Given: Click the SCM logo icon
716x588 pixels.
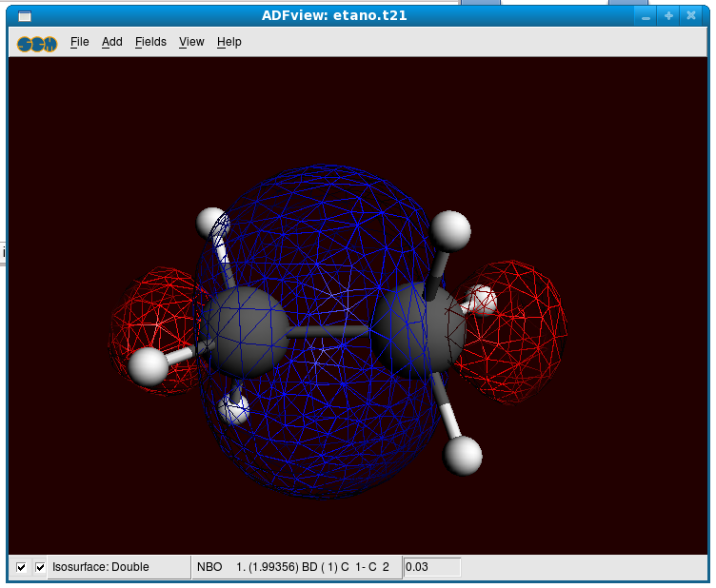Looking at the screenshot, I should [x=37, y=42].
